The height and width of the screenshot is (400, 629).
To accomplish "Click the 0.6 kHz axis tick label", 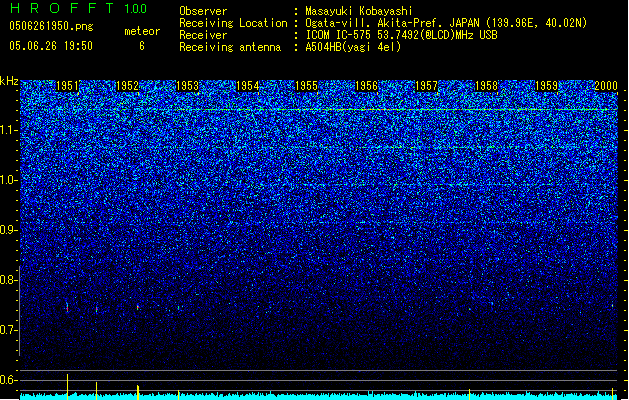I will tap(9, 380).
